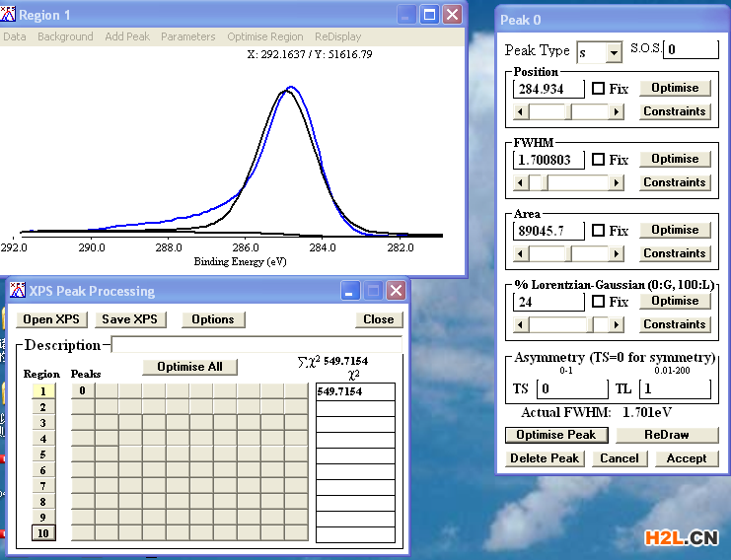Enable the Fix checkbox for Position
Viewport: 731px width, 560px height.
598,88
